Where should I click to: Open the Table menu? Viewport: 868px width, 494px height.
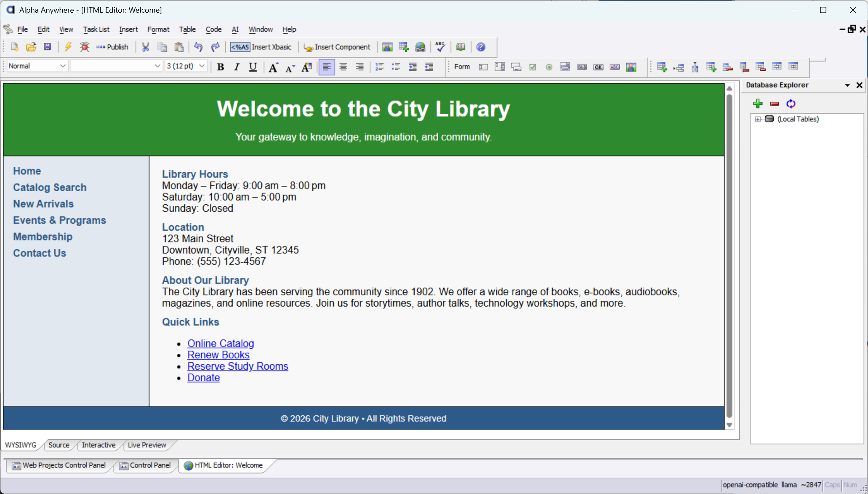pos(187,29)
